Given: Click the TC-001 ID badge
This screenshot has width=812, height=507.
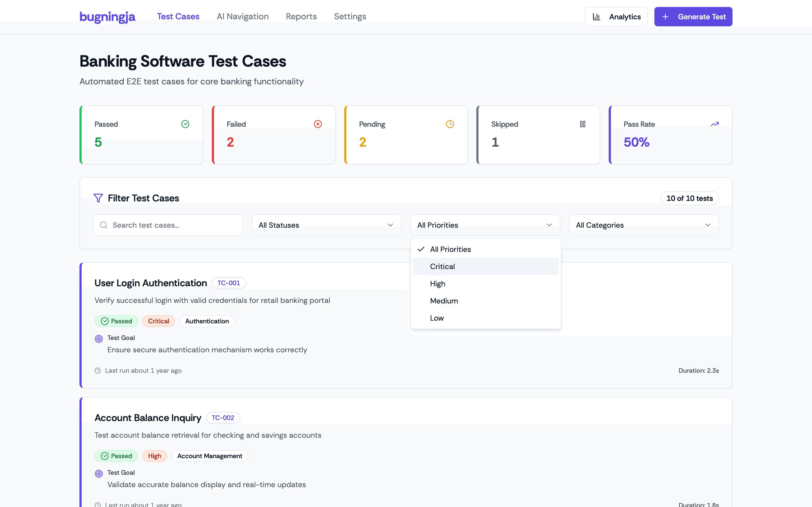Looking at the screenshot, I should pyautogui.click(x=229, y=283).
